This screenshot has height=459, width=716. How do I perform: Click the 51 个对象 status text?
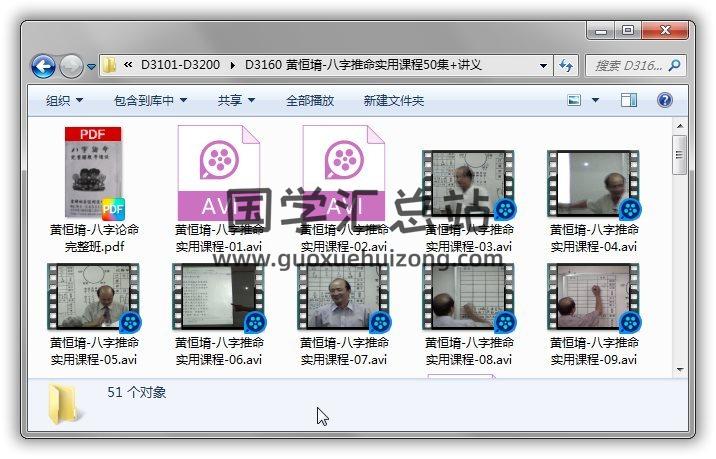tap(137, 392)
